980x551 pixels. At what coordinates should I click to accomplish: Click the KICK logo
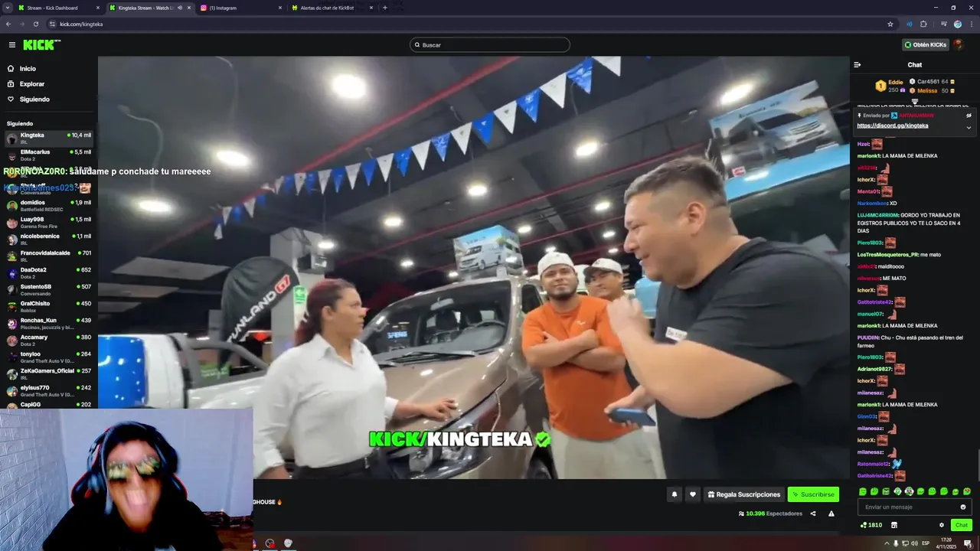click(41, 45)
